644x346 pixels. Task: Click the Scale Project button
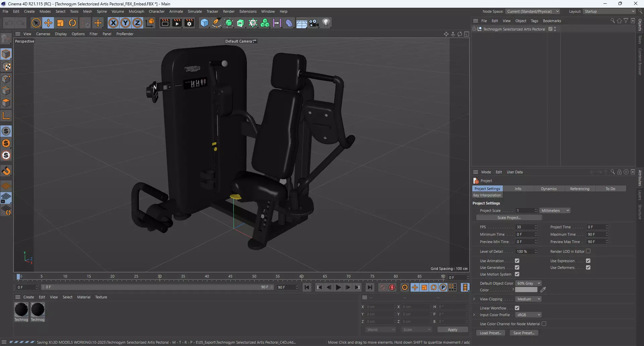(509, 218)
